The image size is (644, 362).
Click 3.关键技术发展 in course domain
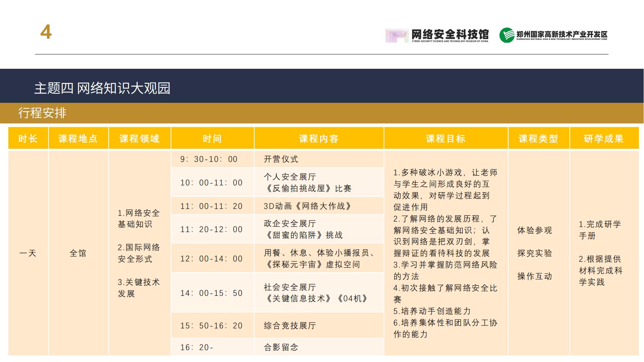point(139,288)
